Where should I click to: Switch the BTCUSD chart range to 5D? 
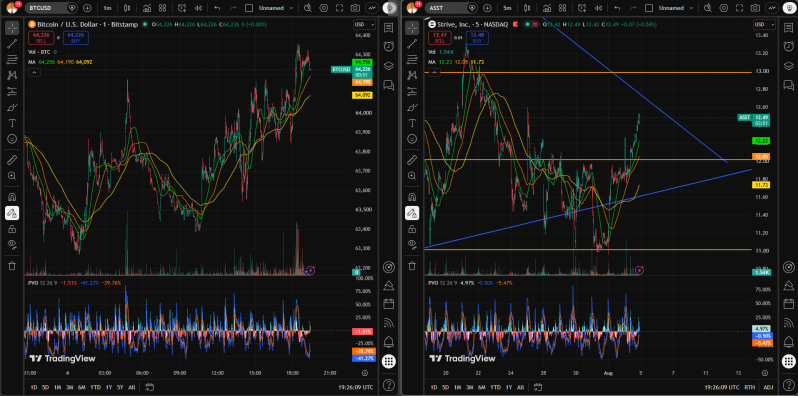pos(45,387)
